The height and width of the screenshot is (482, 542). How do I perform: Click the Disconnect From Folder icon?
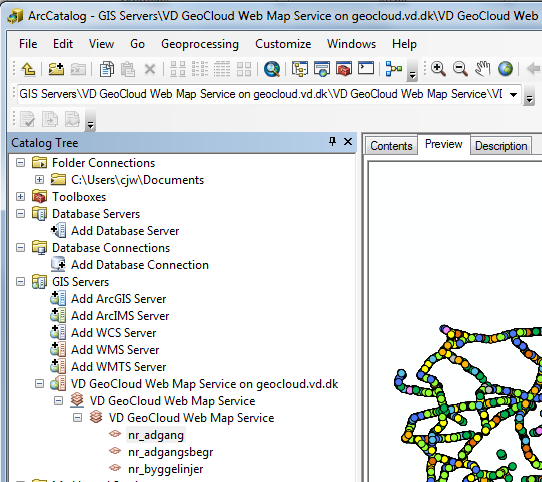(x=78, y=69)
